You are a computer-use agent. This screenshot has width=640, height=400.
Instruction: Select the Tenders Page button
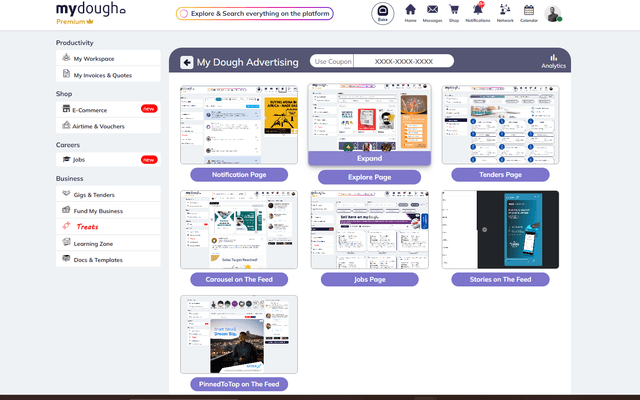pyautogui.click(x=500, y=174)
